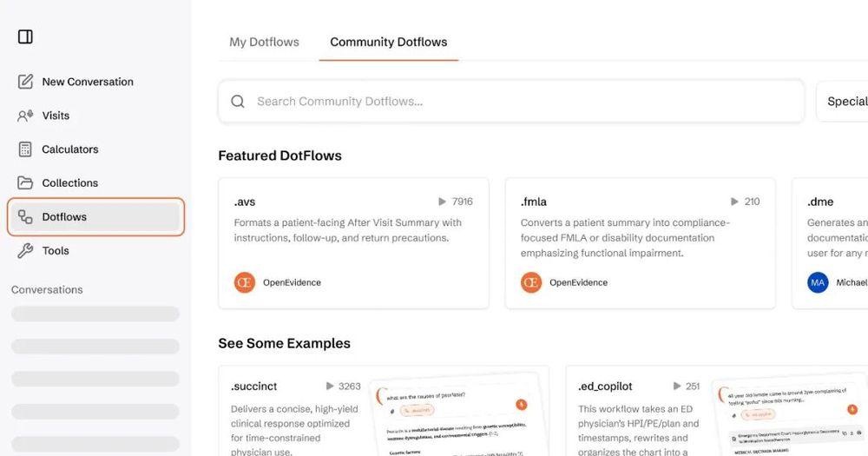Open the .fmla featured dotflow card
868x456 pixels.
pos(640,242)
